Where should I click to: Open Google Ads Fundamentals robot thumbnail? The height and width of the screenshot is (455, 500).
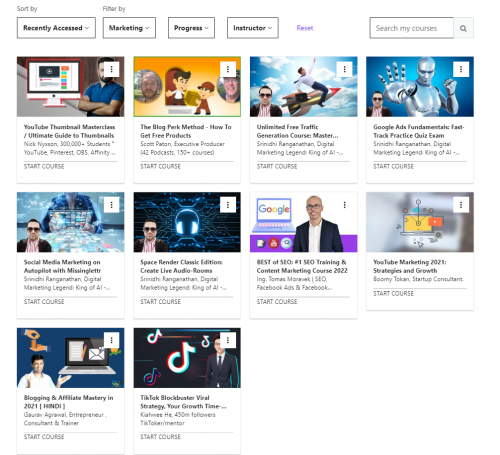pyautogui.click(x=420, y=87)
